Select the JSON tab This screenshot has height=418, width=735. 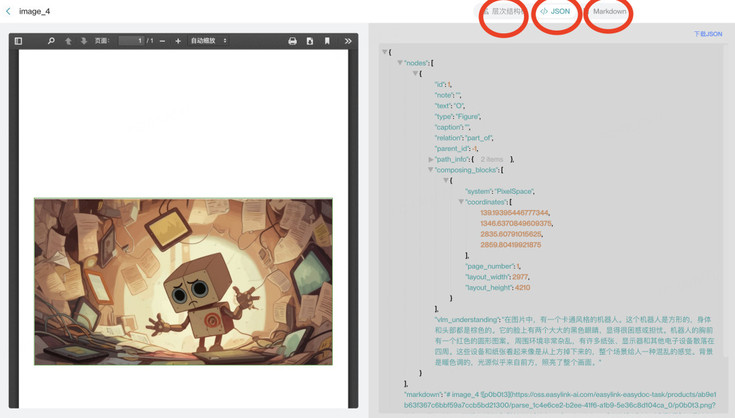(556, 11)
